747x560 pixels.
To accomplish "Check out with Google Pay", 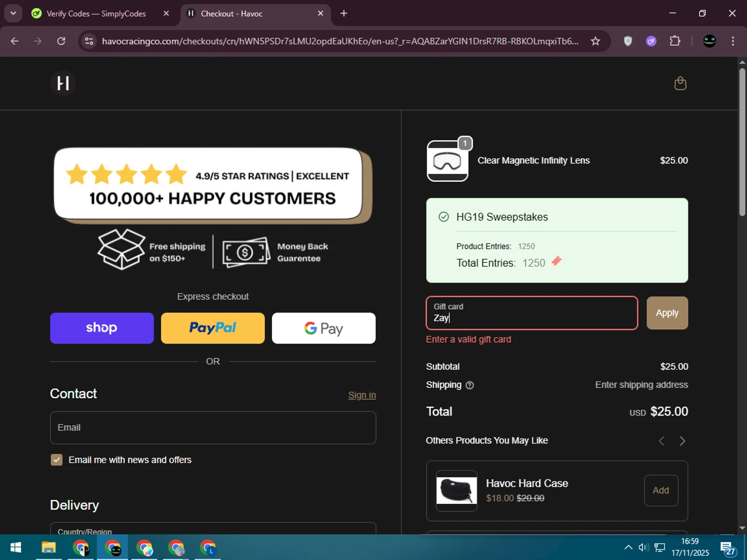I will pyautogui.click(x=324, y=328).
